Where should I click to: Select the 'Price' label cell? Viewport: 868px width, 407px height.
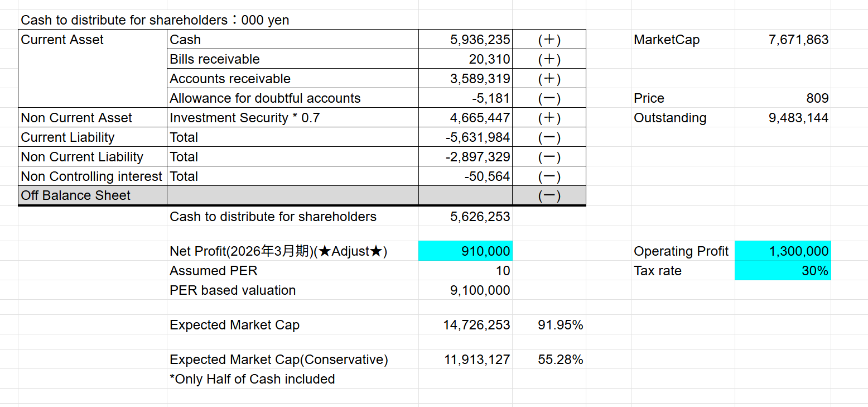point(683,98)
